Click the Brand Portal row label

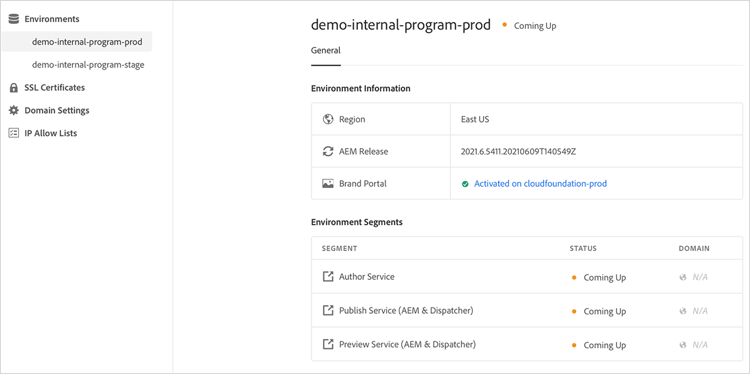tap(363, 184)
